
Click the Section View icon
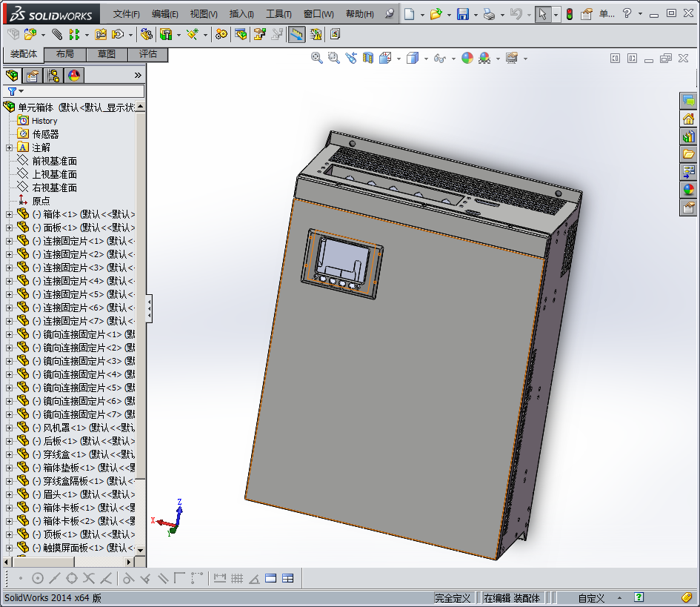coord(368,58)
